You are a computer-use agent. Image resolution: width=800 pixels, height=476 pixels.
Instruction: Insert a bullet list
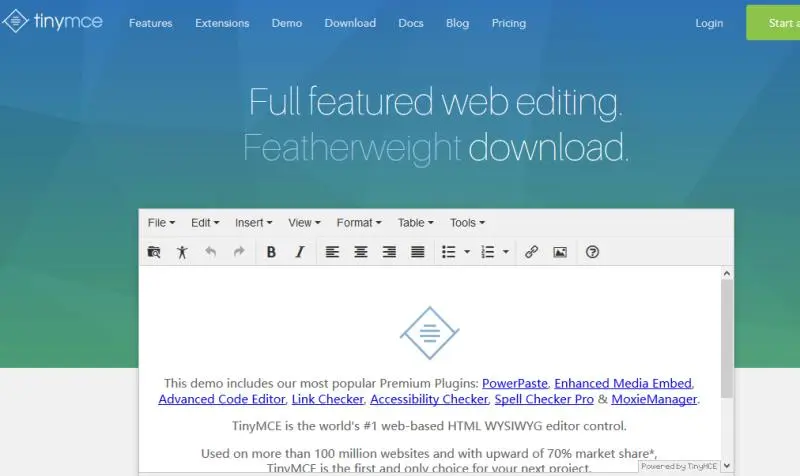(x=448, y=252)
